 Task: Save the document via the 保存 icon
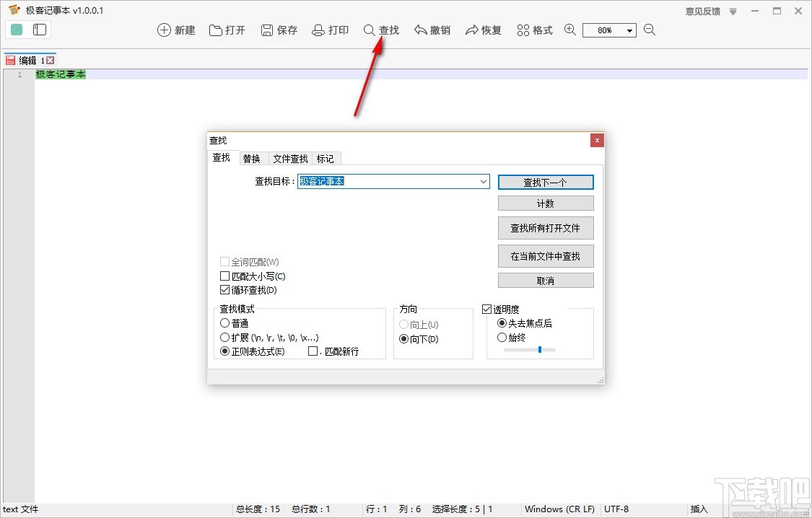coord(279,30)
